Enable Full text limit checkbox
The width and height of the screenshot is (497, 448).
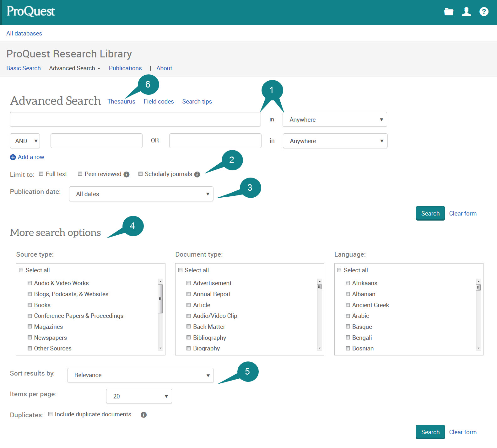click(41, 174)
